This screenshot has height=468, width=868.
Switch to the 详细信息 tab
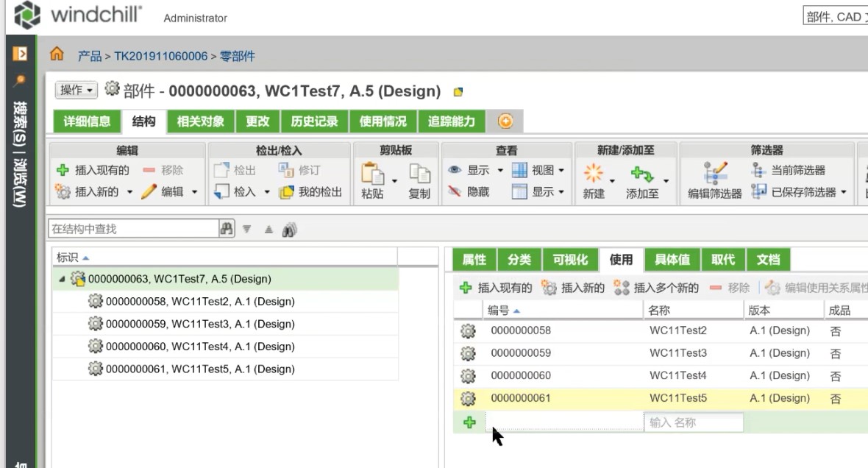click(87, 121)
